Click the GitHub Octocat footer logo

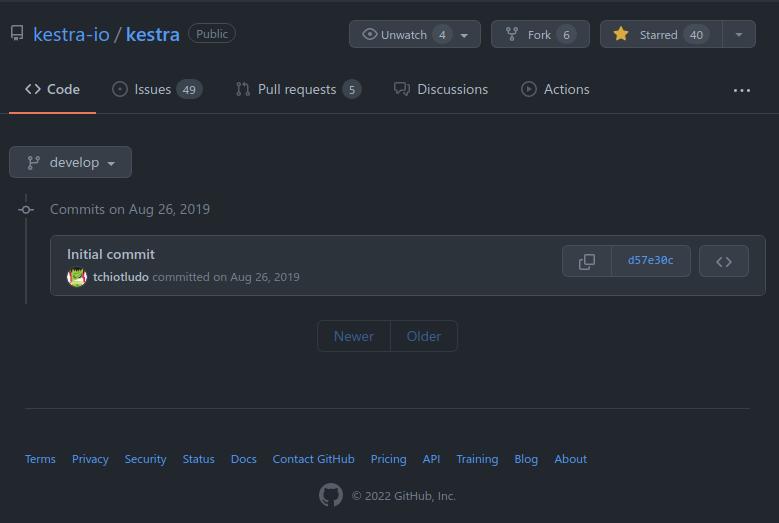(331, 495)
